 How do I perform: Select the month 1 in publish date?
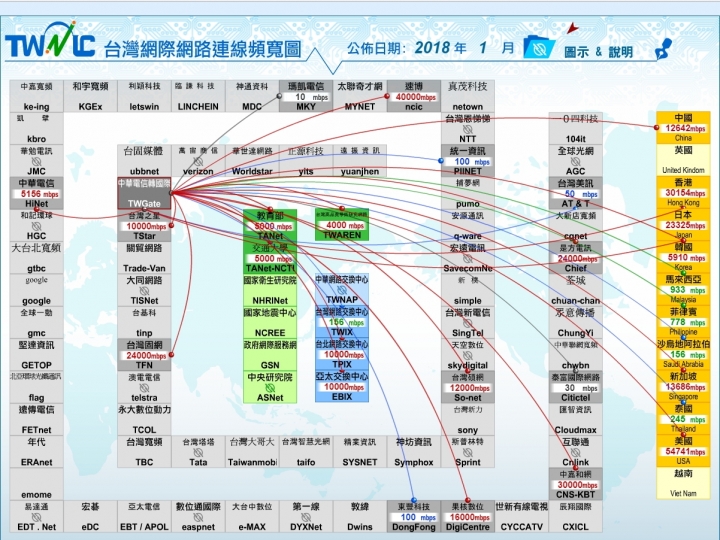(483, 47)
